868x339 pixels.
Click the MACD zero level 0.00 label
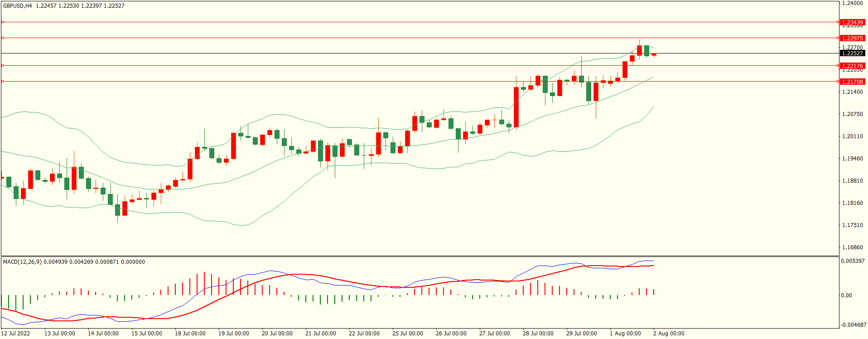[x=846, y=295]
